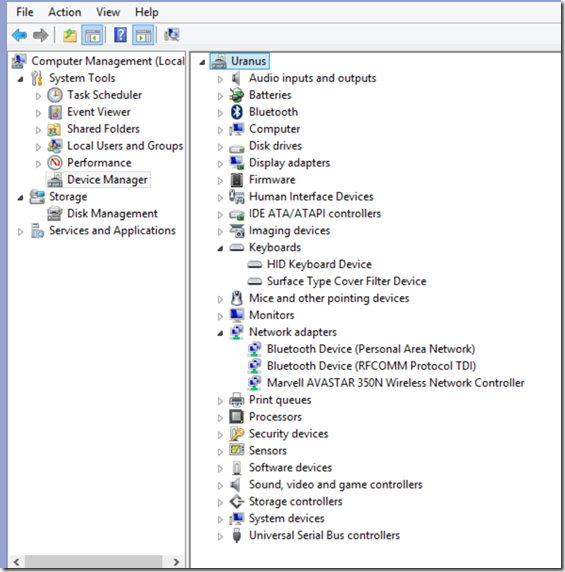Expand Sound, video and game controllers
Viewport: 565px width, 572px height.
pyautogui.click(x=220, y=486)
